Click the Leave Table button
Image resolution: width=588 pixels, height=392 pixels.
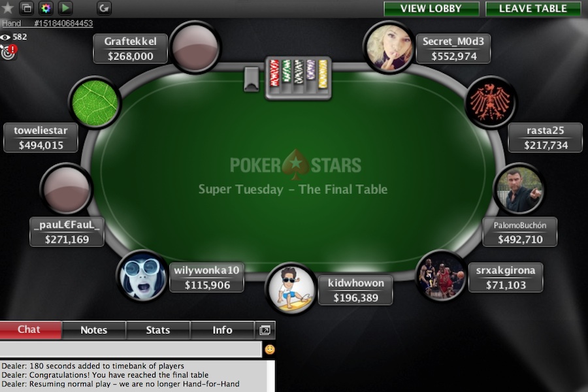533,8
